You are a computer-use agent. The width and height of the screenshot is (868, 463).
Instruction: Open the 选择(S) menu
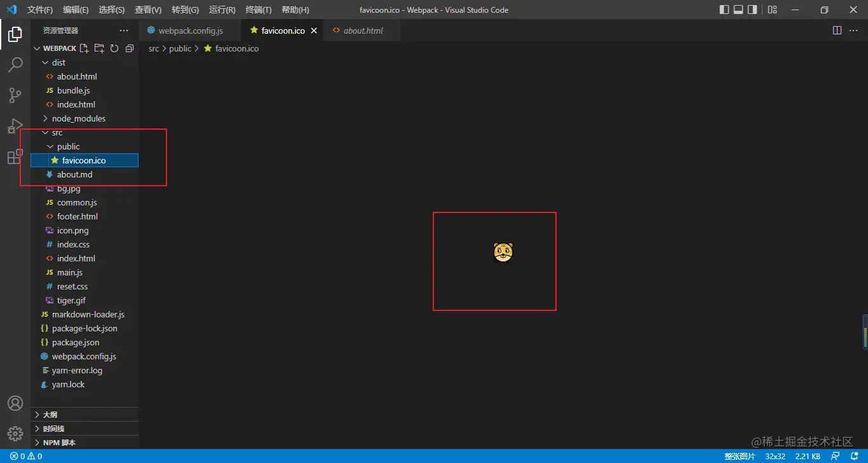(112, 10)
